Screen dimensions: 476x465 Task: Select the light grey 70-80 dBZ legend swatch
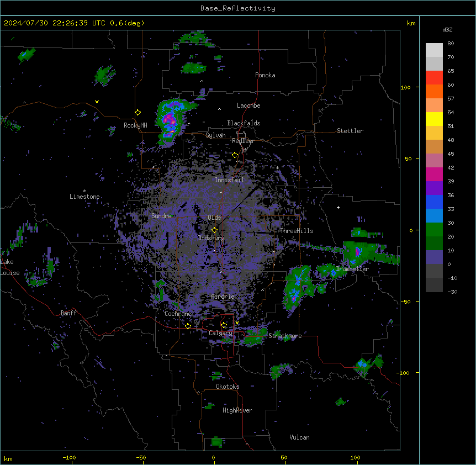pos(434,50)
